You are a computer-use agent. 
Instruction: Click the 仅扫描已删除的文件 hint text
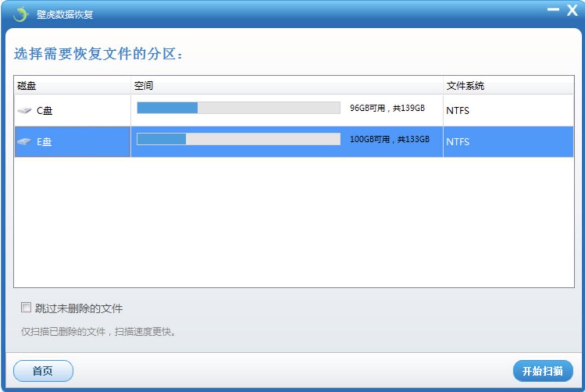point(99,332)
